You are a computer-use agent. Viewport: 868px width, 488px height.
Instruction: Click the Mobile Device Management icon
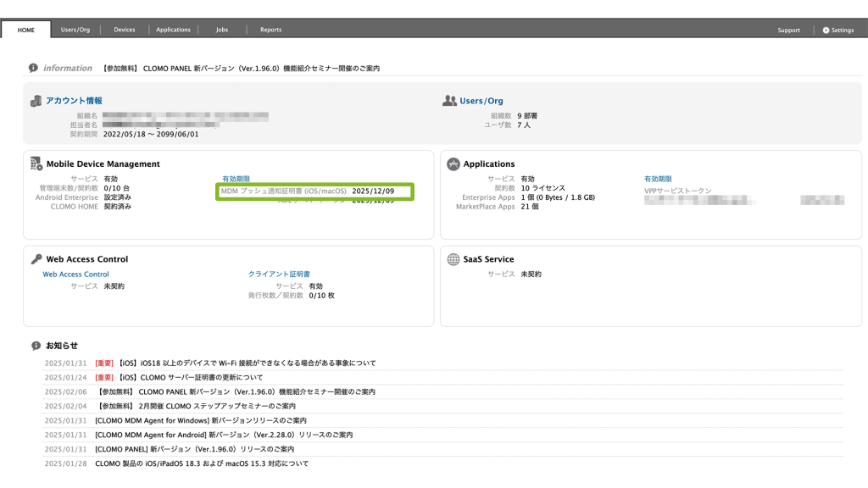(x=36, y=164)
